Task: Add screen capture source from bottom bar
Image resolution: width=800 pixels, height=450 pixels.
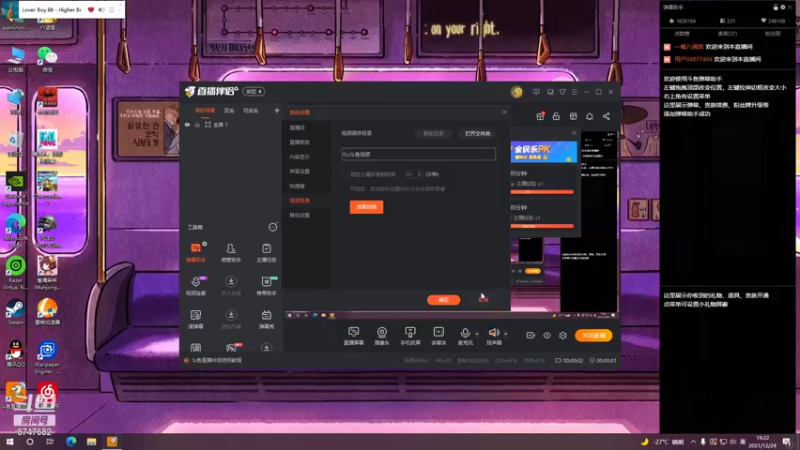Action: point(354,336)
